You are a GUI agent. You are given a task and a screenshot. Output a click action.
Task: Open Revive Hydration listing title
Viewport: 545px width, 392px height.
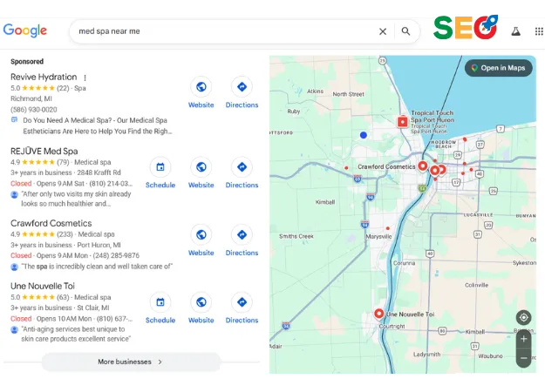(44, 77)
